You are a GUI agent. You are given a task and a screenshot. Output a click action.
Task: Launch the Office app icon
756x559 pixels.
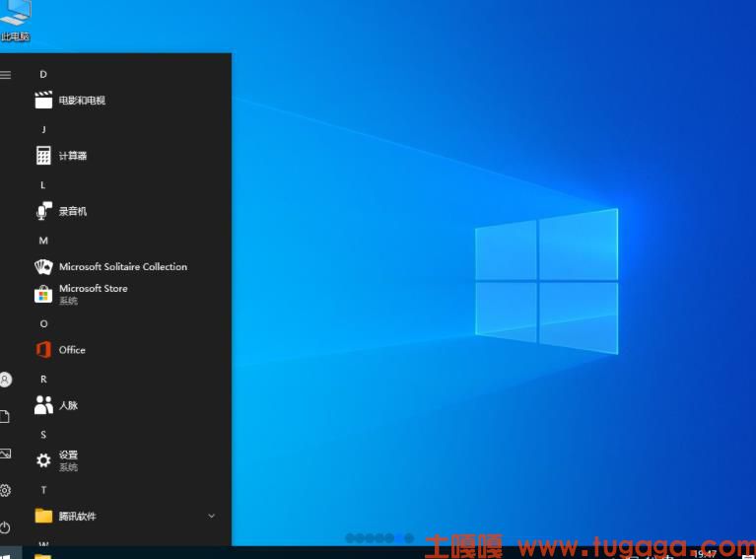point(43,350)
